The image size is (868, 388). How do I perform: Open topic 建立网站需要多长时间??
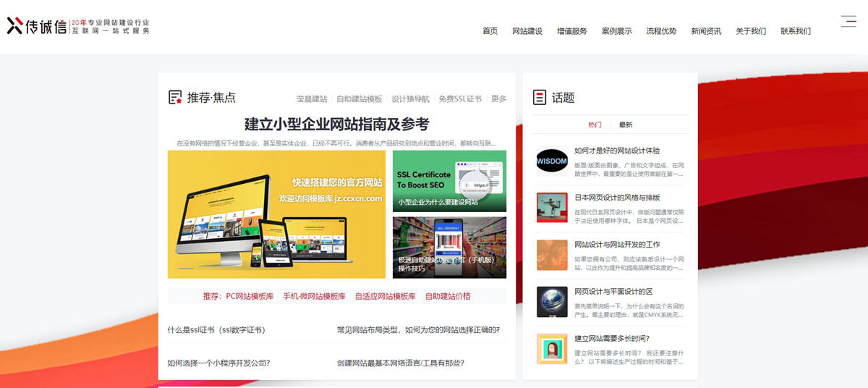(612, 338)
